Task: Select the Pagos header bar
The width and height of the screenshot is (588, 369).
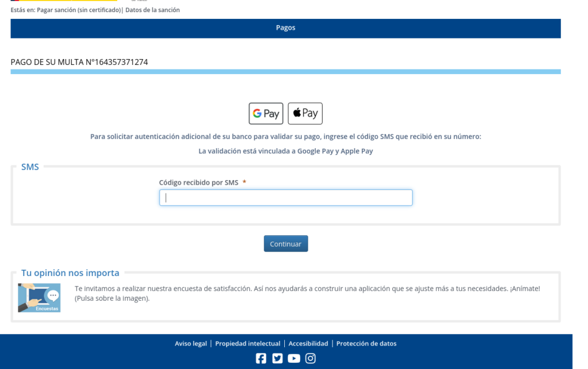Action: coord(286,29)
